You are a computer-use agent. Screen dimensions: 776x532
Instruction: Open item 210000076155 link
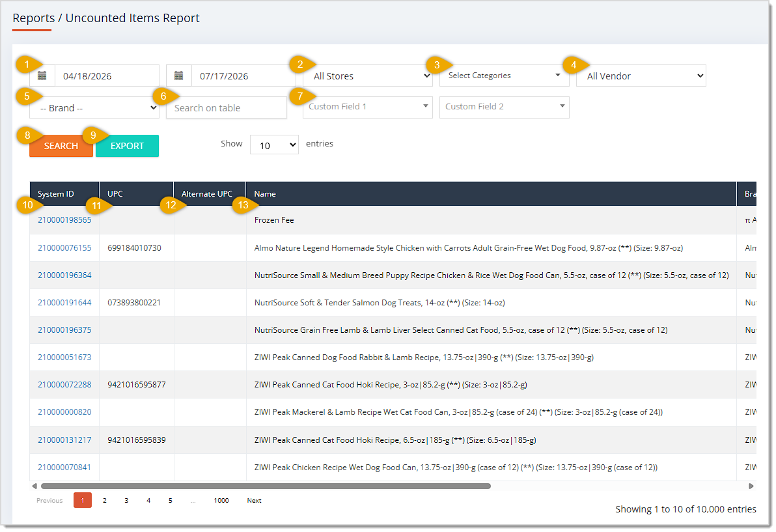click(x=65, y=248)
